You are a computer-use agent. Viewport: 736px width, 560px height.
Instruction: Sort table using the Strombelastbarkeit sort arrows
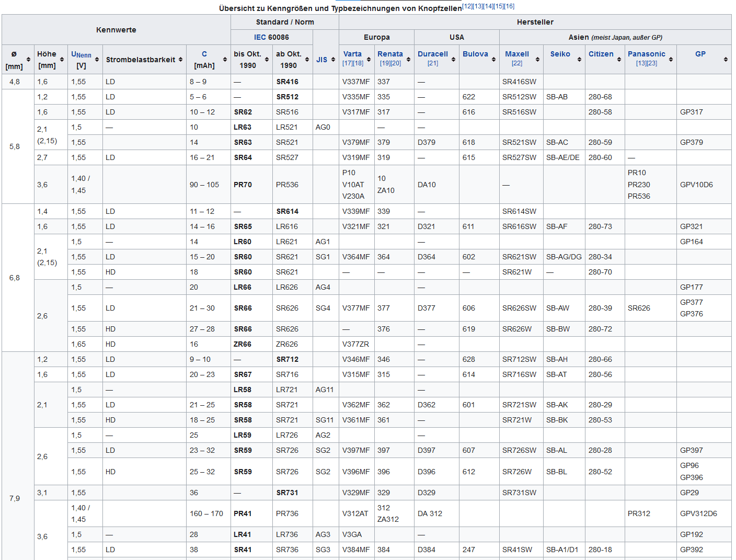[180, 60]
